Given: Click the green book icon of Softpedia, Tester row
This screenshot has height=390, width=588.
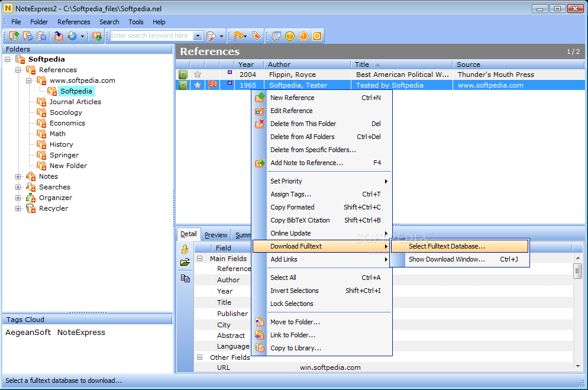Looking at the screenshot, I should coord(183,85).
